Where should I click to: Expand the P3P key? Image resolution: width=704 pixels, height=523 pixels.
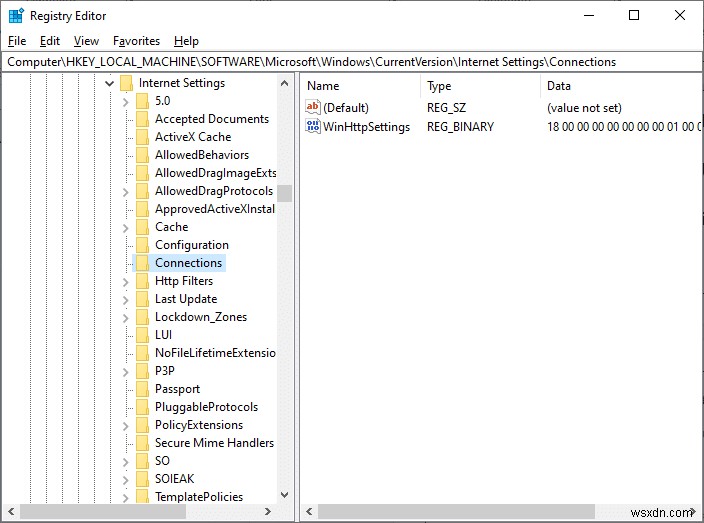(126, 372)
